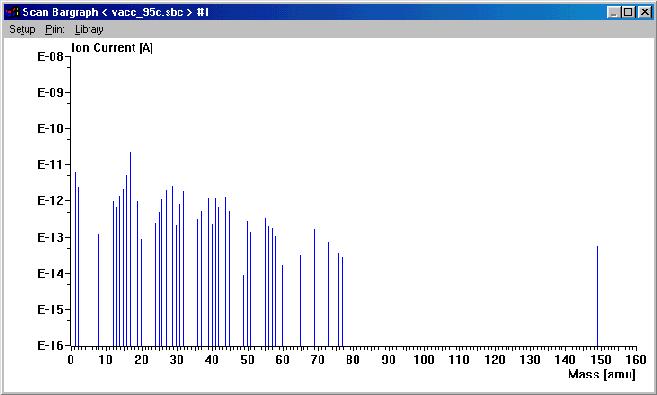Select the shortest bar near mass 49
Viewport: 657px width, 395px height.
pos(243,310)
